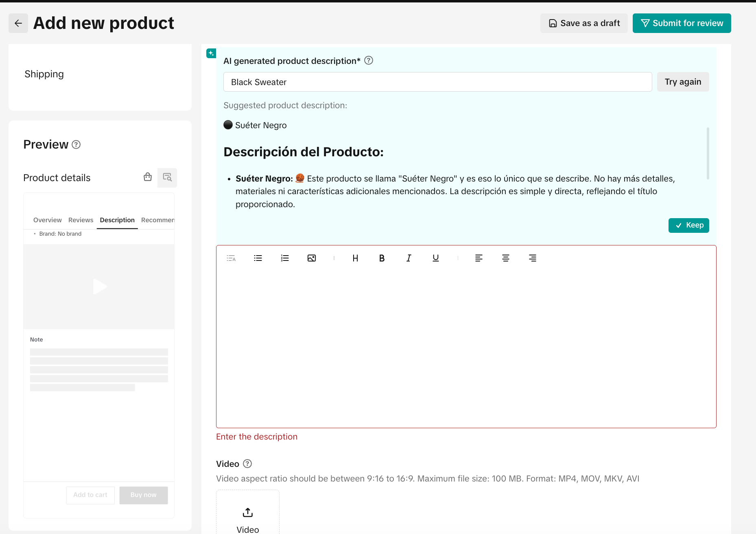Image resolution: width=756 pixels, height=534 pixels.
Task: Open the Overview tab in preview
Action: click(48, 220)
